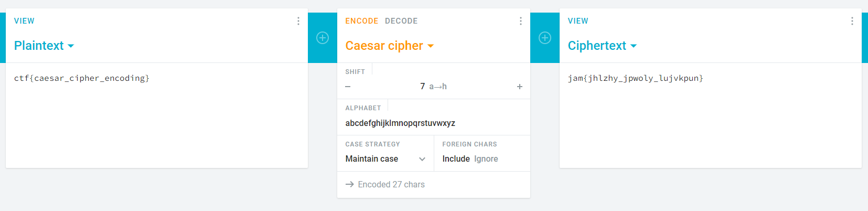The image size is (868, 211).
Task: Select Encode mode
Action: (361, 21)
